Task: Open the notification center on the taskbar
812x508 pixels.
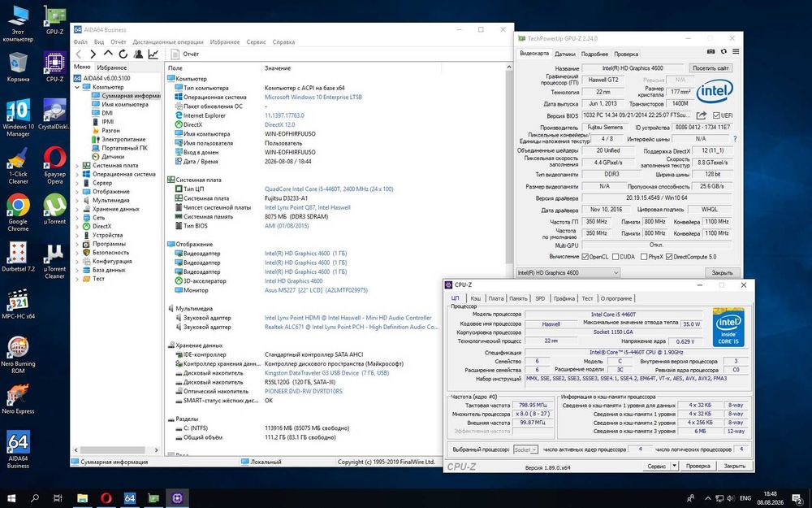Action: coord(797,498)
